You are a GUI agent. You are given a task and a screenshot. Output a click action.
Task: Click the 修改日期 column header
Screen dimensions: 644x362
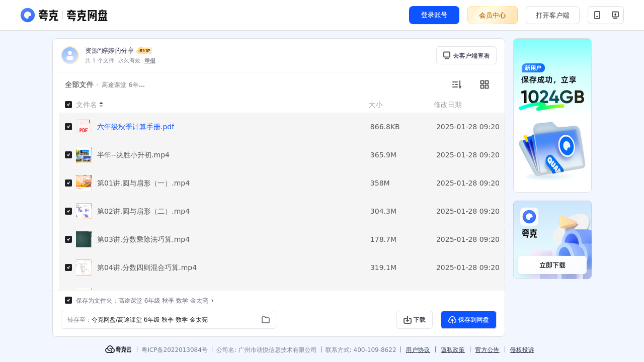(x=448, y=105)
